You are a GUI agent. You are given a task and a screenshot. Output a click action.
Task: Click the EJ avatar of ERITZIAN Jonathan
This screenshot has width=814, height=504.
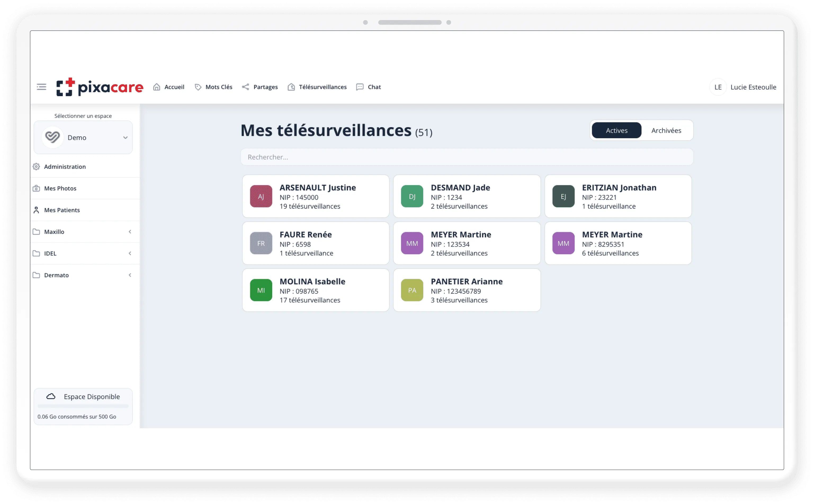(x=563, y=196)
